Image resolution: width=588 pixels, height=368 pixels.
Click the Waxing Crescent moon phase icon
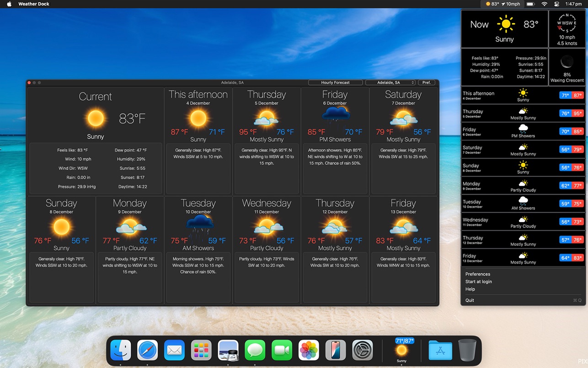click(567, 61)
